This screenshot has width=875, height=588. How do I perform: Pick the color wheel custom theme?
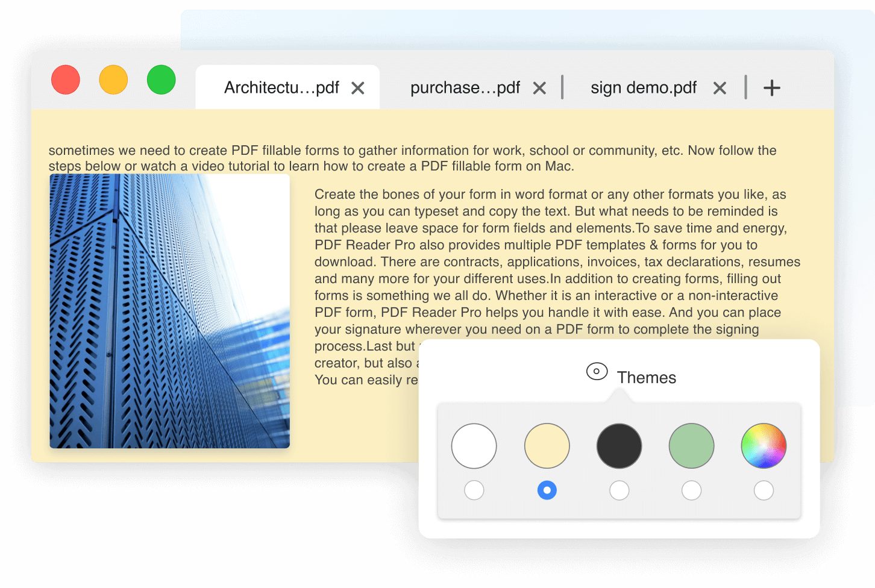click(x=764, y=446)
